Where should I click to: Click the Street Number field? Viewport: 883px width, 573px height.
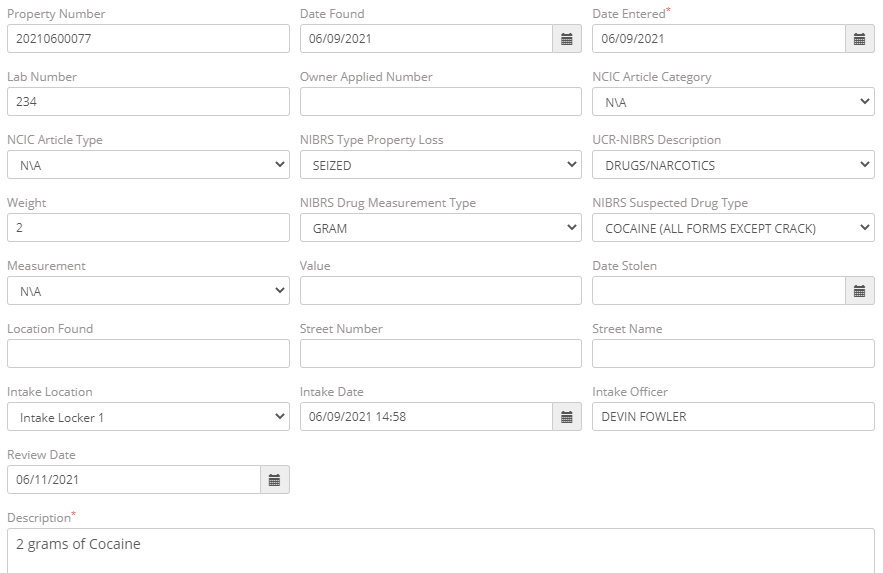point(440,354)
